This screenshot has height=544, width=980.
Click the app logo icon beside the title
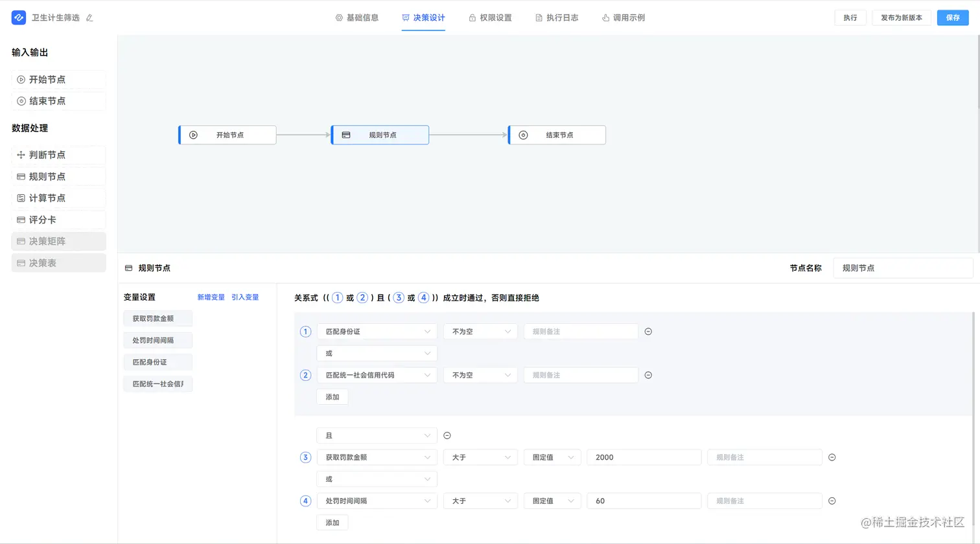click(18, 17)
